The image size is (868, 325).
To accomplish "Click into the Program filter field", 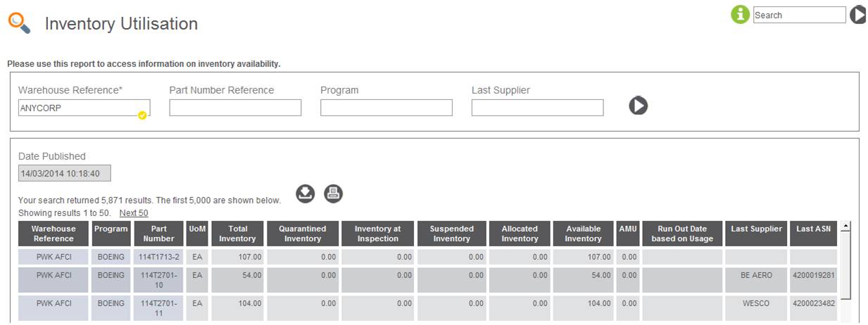I will 386,108.
